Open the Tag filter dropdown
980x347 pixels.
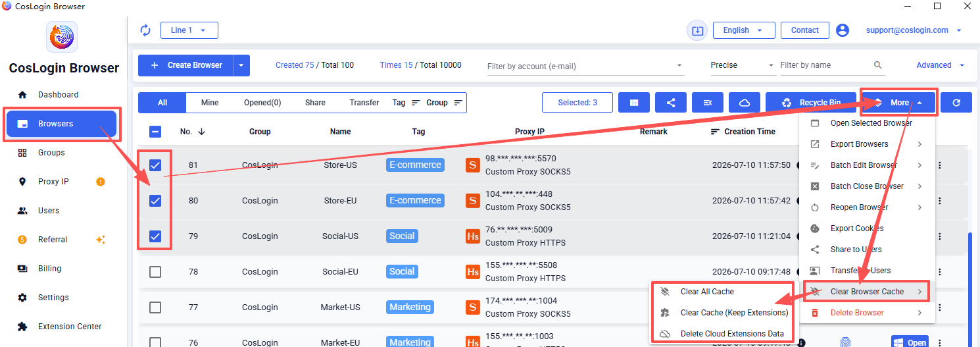406,103
